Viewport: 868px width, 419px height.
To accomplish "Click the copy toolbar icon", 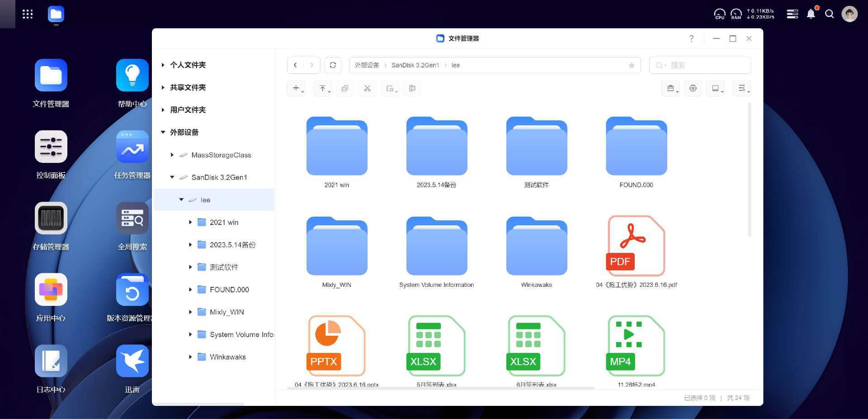I will 345,88.
